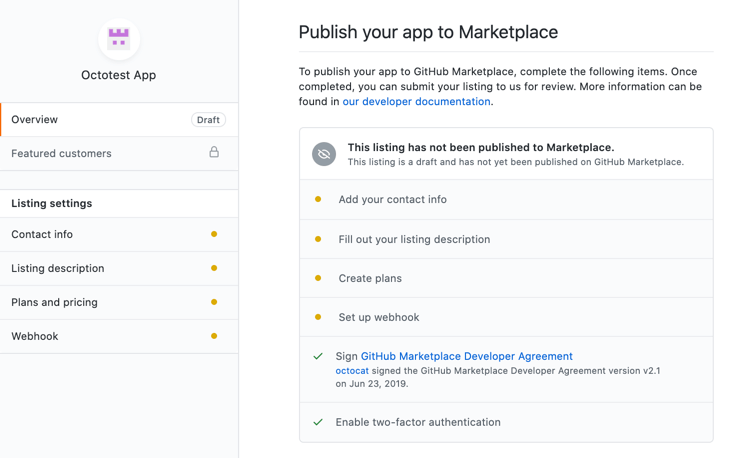Go to Listing description settings
Image resolution: width=730 pixels, height=458 pixels.
pos(119,268)
